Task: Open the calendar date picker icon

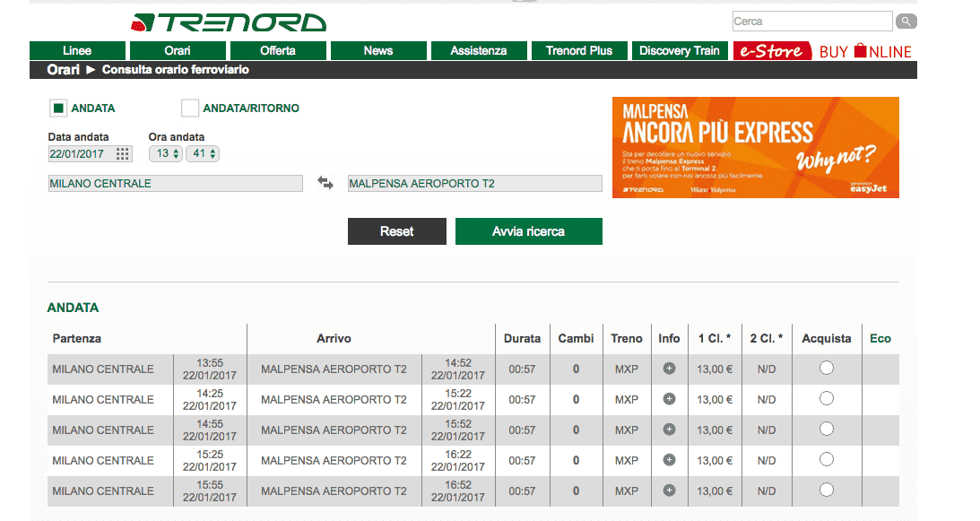Action: (x=123, y=154)
